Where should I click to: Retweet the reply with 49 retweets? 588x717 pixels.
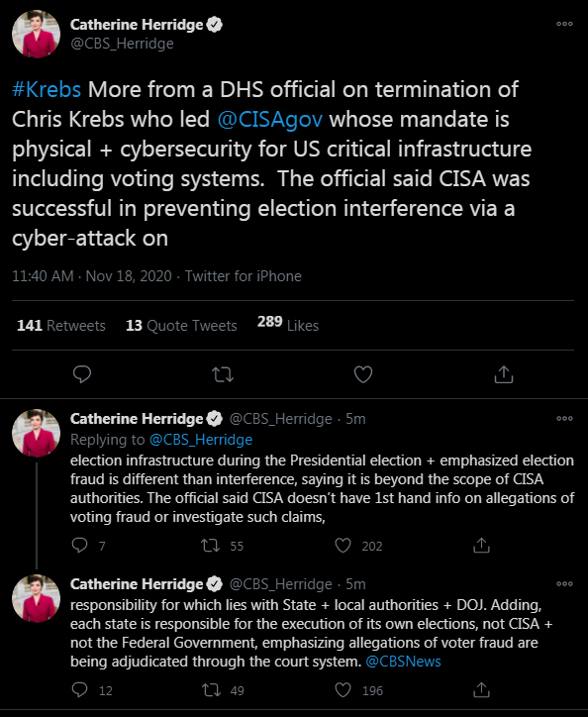point(211,689)
